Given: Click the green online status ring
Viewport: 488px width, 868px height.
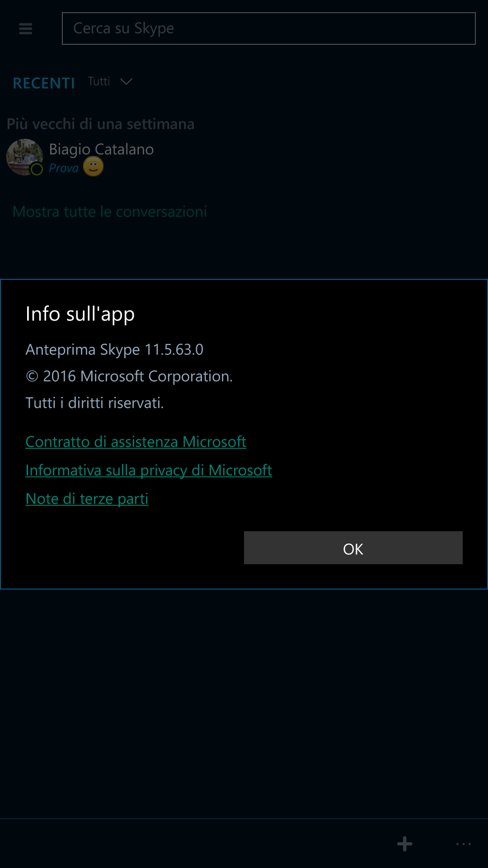Looking at the screenshot, I should [37, 169].
